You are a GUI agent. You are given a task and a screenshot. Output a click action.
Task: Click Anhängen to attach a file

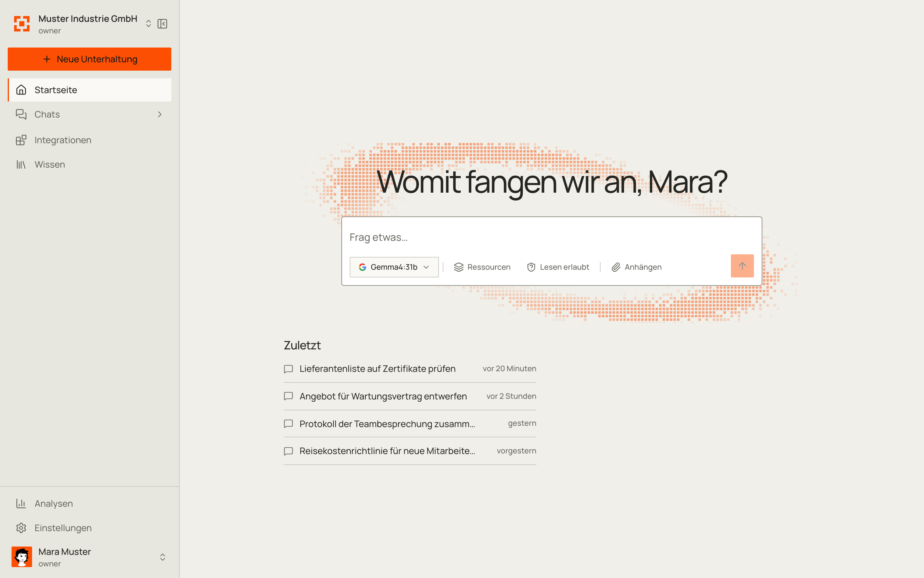click(637, 267)
